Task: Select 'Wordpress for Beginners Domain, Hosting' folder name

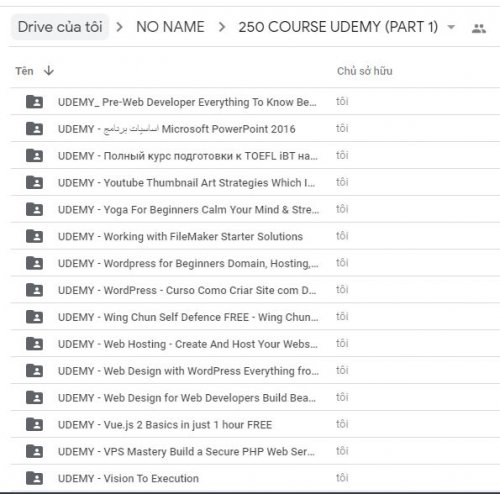Action: pos(188,263)
